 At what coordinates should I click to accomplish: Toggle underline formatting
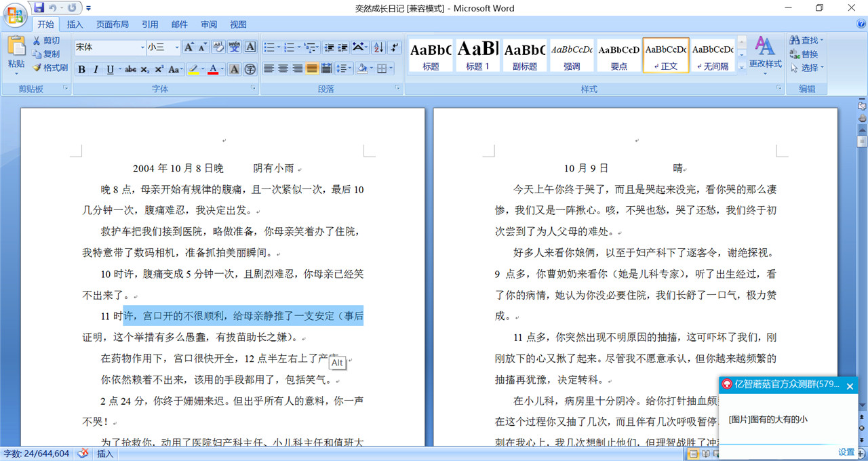(110, 69)
